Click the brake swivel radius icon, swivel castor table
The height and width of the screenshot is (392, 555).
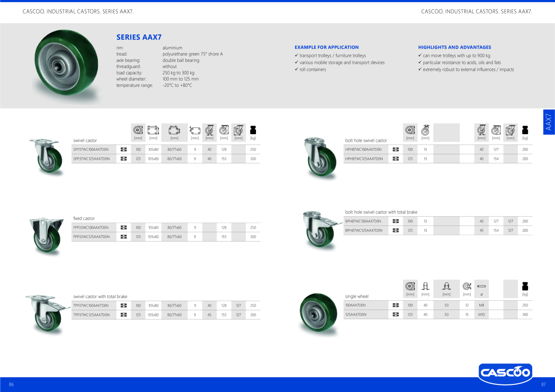pyautogui.click(x=239, y=130)
